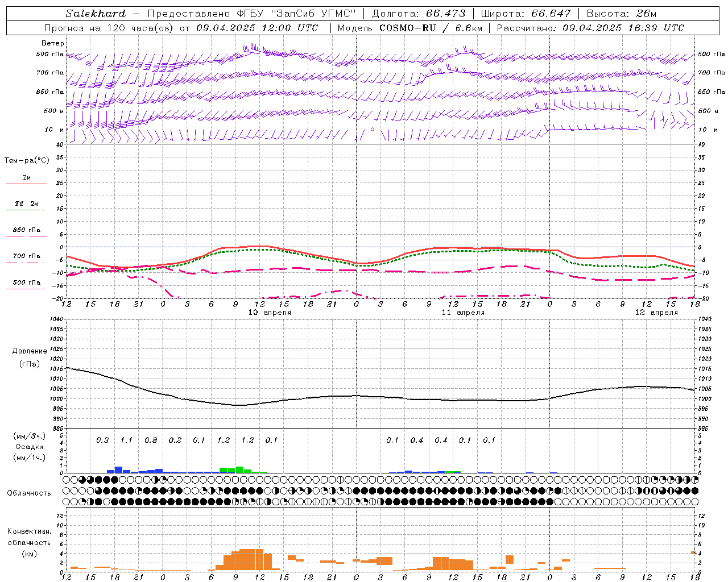Click the "Давление" pressure panel label
Viewport: 728px width, 582px height.
pos(30,351)
